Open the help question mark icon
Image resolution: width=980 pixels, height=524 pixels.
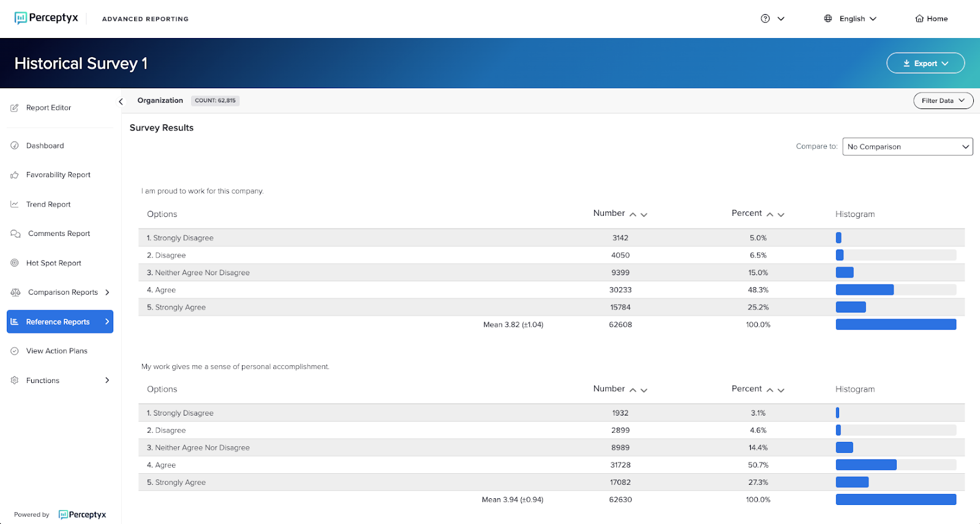[765, 18]
